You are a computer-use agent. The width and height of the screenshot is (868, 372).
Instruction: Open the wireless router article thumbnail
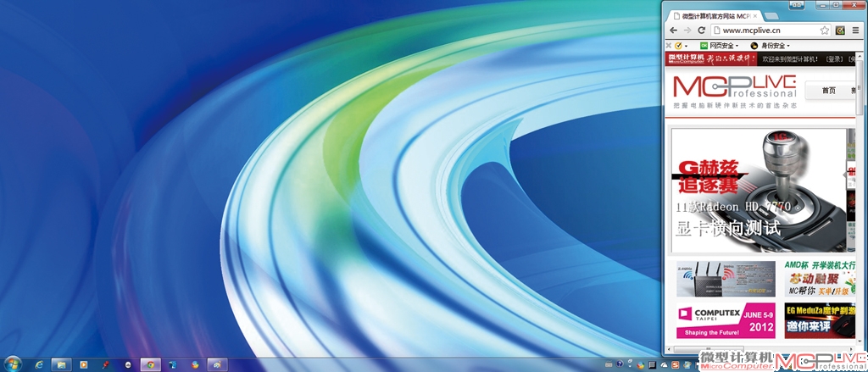[x=726, y=279]
